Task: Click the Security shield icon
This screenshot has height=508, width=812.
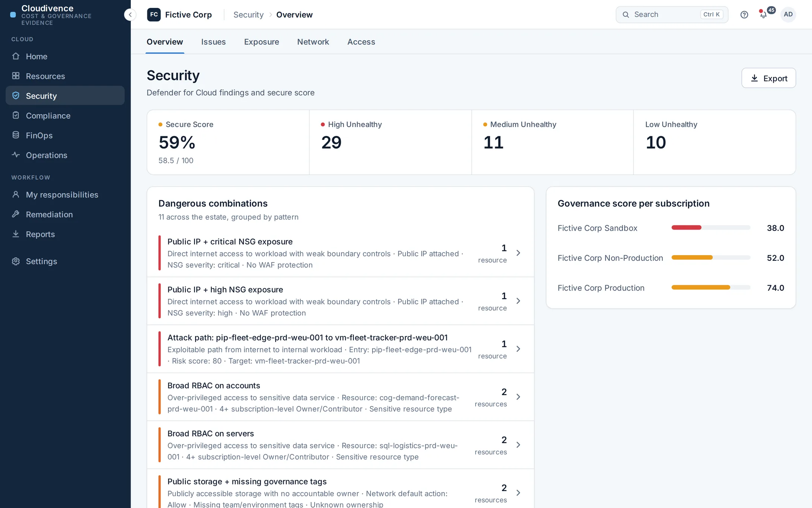Action: click(15, 96)
